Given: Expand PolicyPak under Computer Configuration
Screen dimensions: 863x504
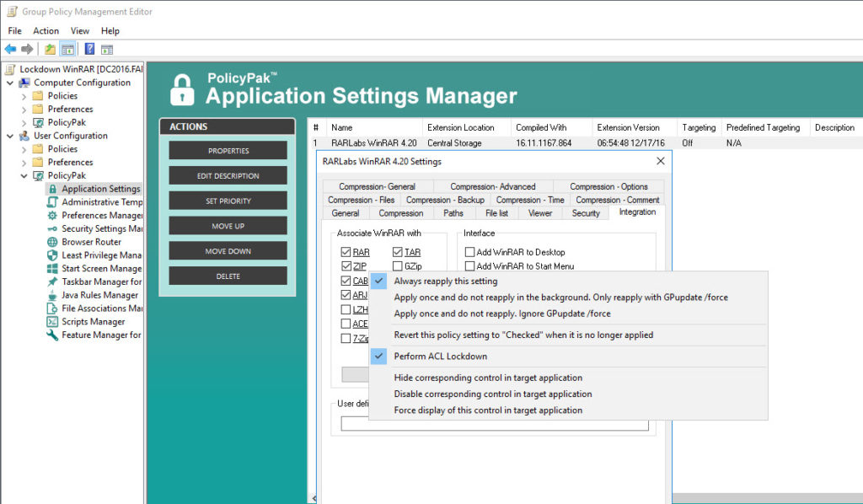Looking at the screenshot, I should (x=24, y=123).
